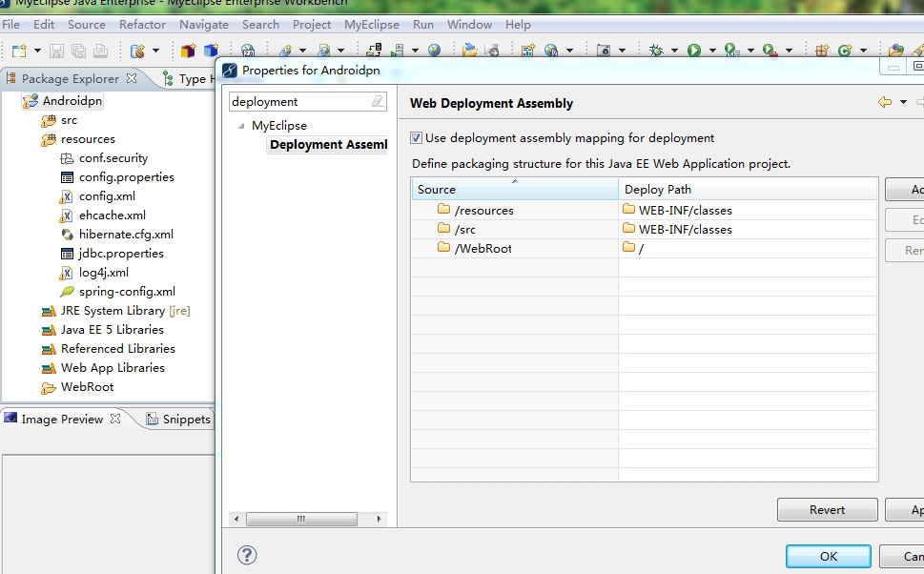
Task: Click the camera capture toolbar icon
Action: 604,51
